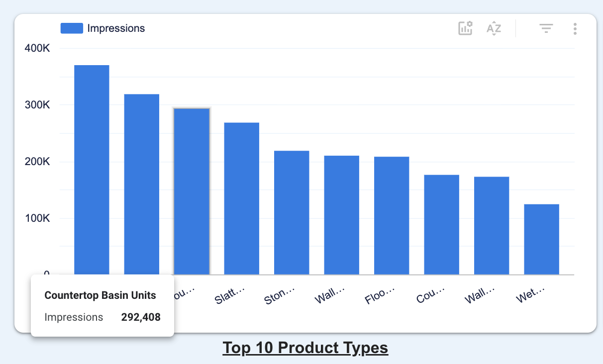Click the blue Impressions legend swatch
This screenshot has height=364, width=603.
pos(72,28)
